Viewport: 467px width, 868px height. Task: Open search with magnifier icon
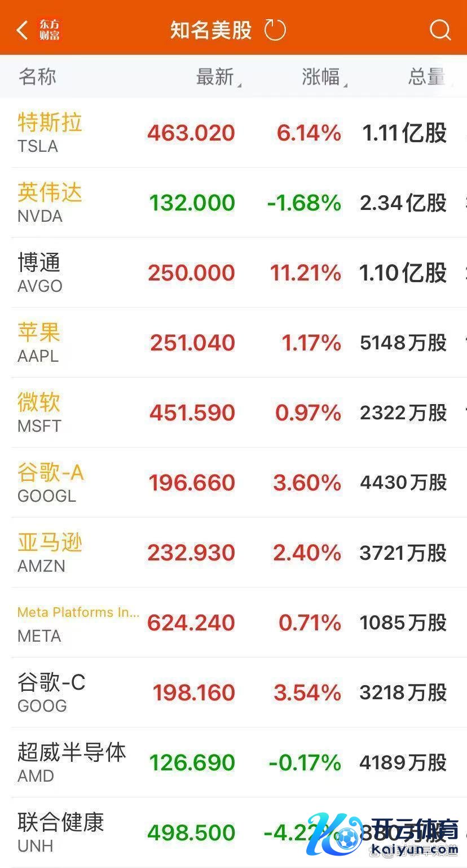[x=440, y=30]
